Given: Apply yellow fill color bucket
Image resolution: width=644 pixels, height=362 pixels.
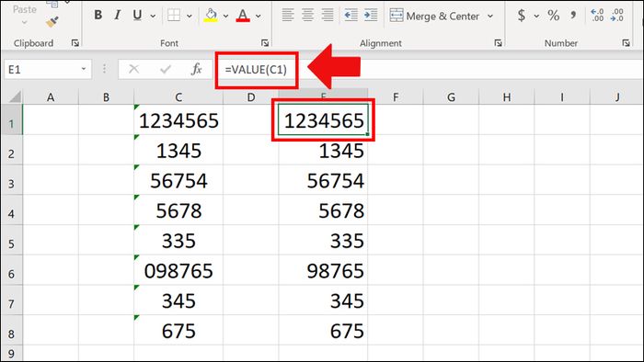Looking at the screenshot, I should [211, 16].
